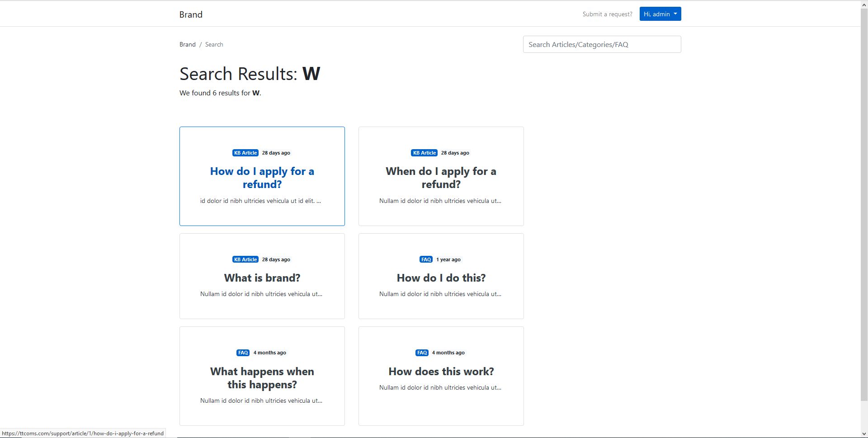This screenshot has height=438, width=868.
Task: Open "When do I apply for a refund?" article
Action: point(441,178)
